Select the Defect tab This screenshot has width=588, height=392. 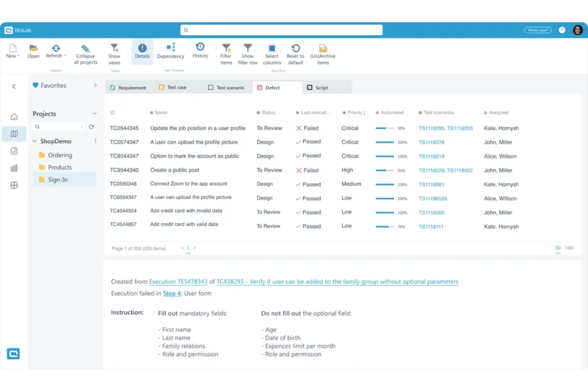(277, 87)
